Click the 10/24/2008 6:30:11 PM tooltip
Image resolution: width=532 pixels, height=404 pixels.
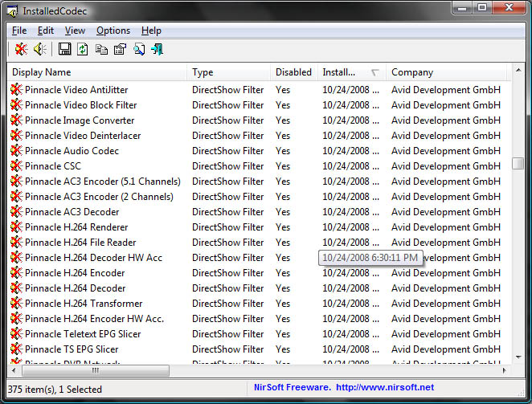(370, 258)
